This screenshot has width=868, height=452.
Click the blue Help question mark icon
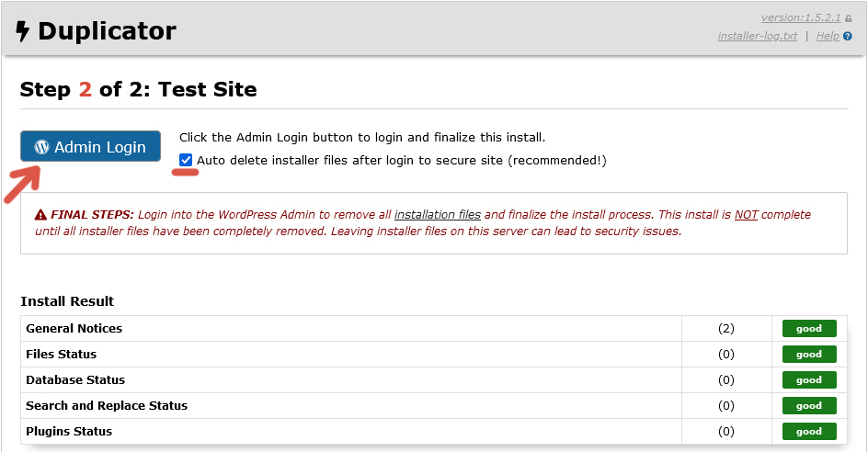848,36
